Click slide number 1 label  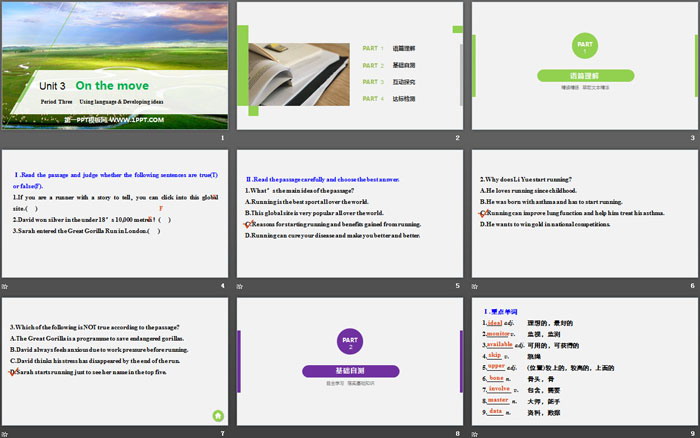click(x=222, y=138)
